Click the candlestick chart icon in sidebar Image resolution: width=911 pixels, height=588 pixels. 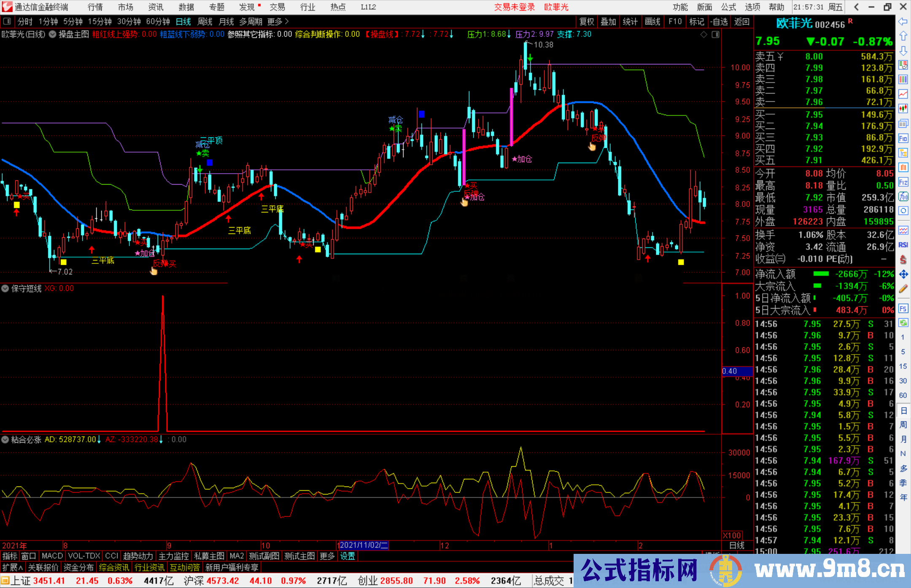(903, 108)
